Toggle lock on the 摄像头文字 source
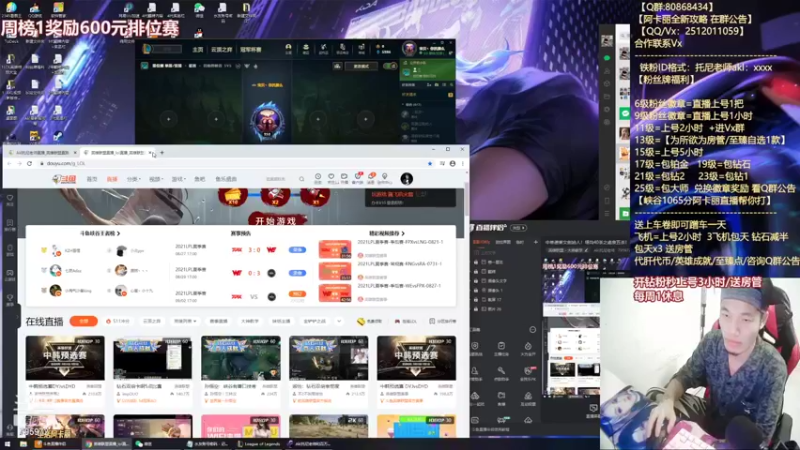 click(476, 281)
